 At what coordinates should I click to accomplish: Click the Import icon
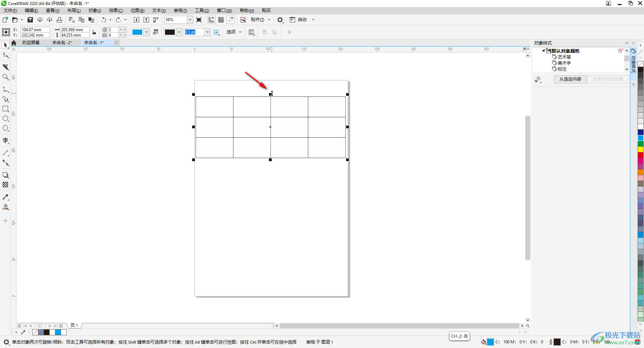[x=137, y=20]
